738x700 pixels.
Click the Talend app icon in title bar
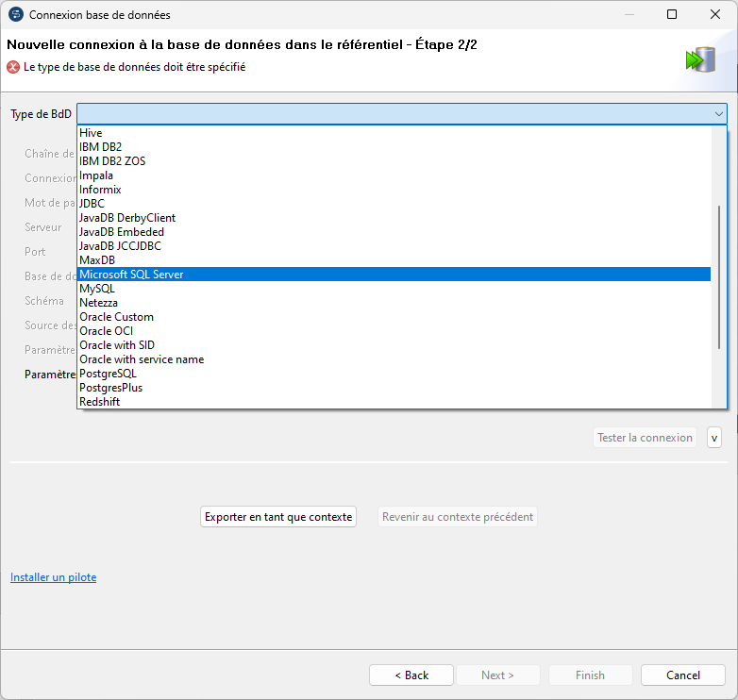coord(15,14)
